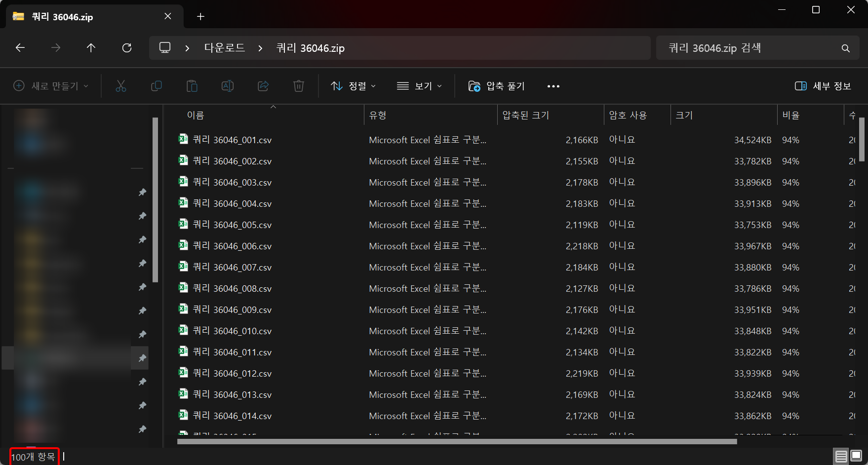Screen dimensions: 868x465
Task: Click the 압축 풀기 folder icon
Action: coord(474,86)
